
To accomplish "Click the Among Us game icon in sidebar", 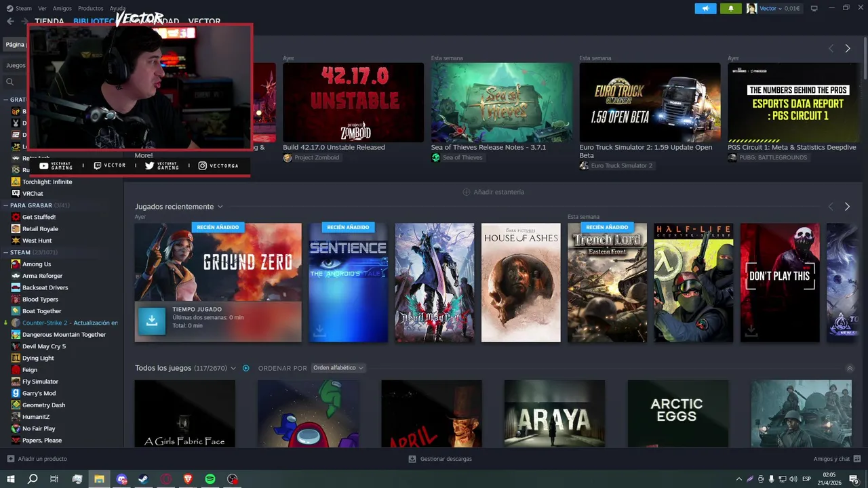I will pos(16,264).
